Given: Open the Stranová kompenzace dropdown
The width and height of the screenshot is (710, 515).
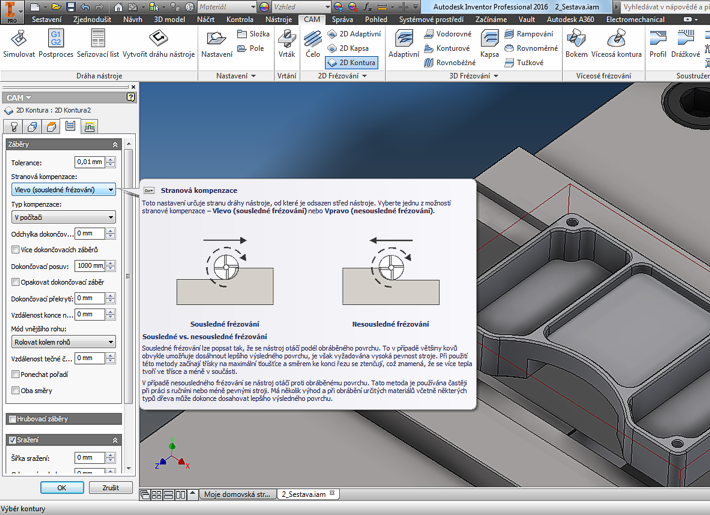Looking at the screenshot, I should (63, 190).
